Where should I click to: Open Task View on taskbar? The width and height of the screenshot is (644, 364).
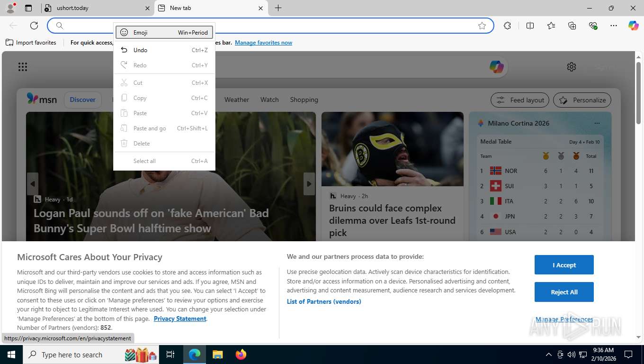[170, 355]
